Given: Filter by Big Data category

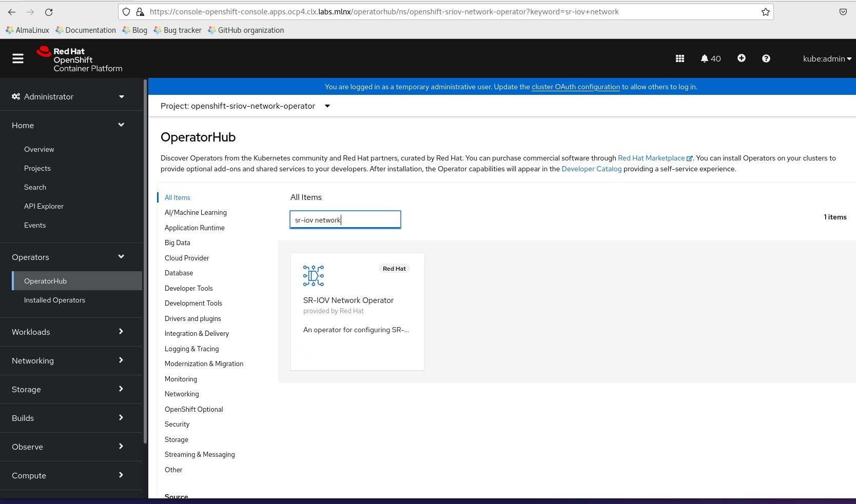Looking at the screenshot, I should (x=177, y=243).
